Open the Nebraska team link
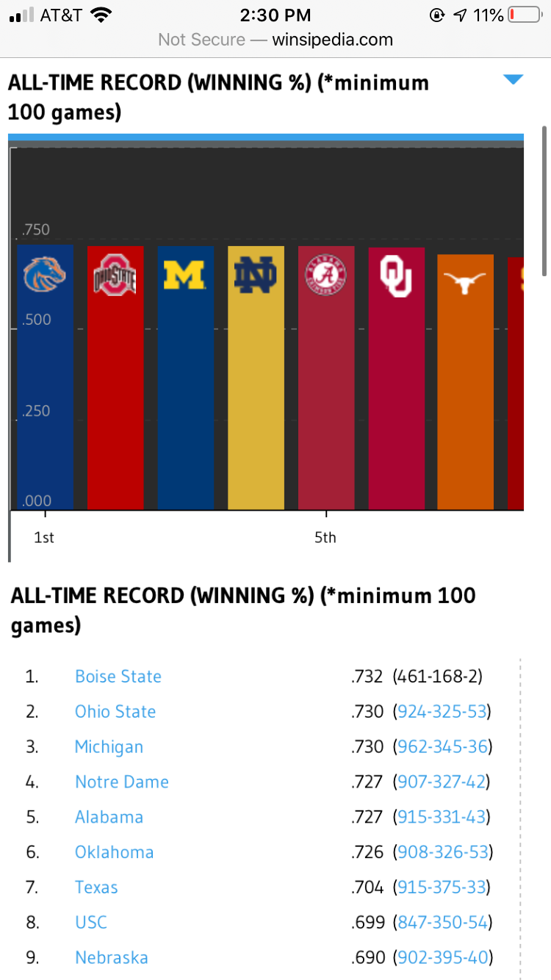 coord(112,958)
